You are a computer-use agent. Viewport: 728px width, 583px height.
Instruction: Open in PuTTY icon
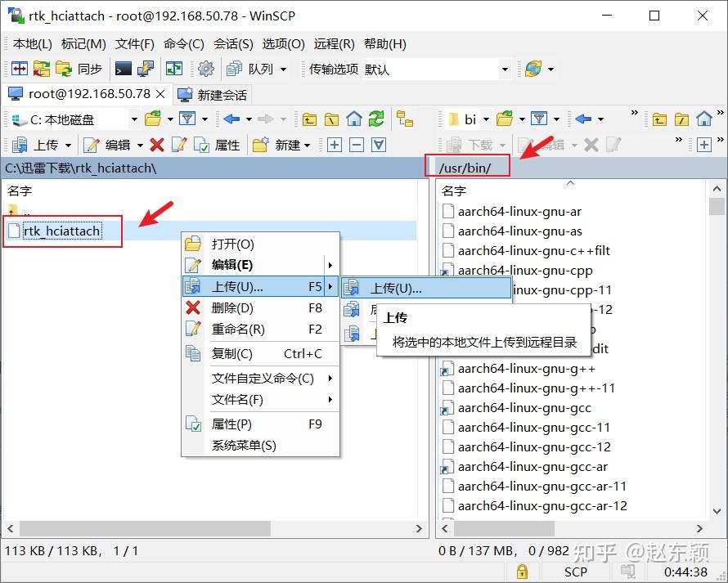coord(146,69)
